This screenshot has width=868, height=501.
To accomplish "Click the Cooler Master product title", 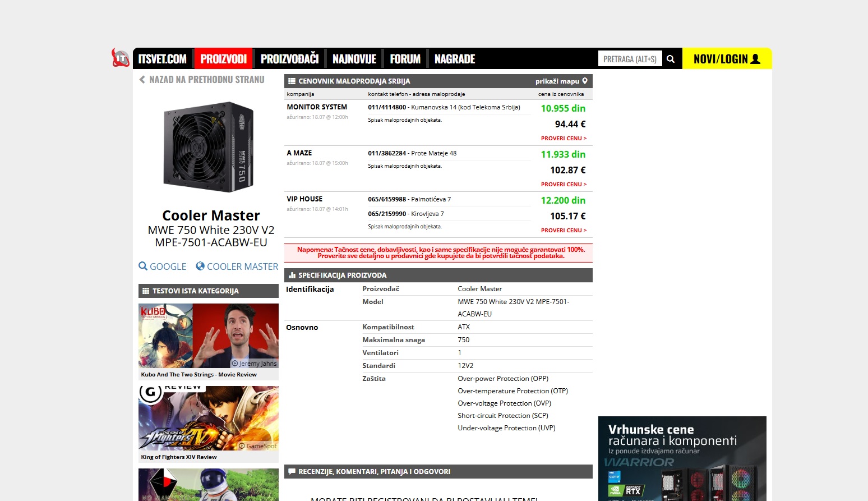I will pos(211,216).
